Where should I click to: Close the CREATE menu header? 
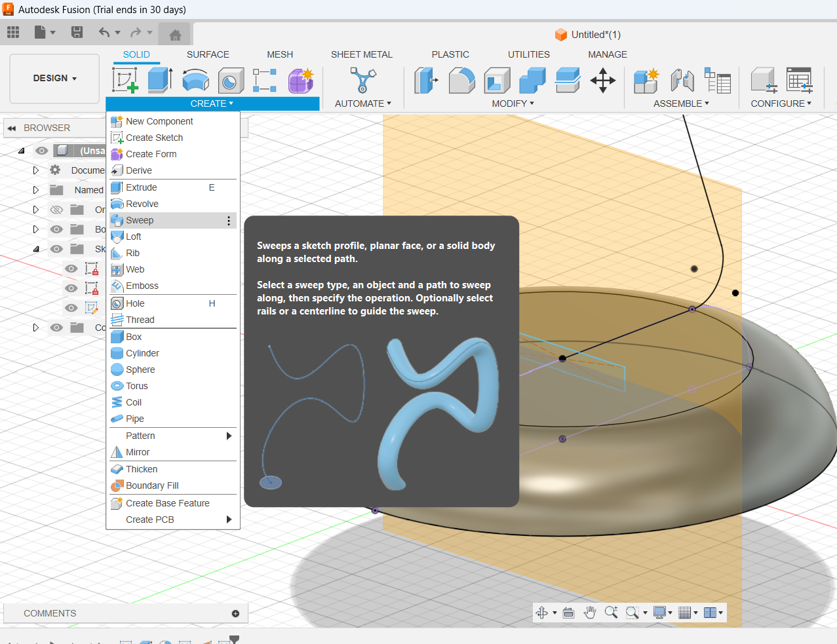point(212,104)
